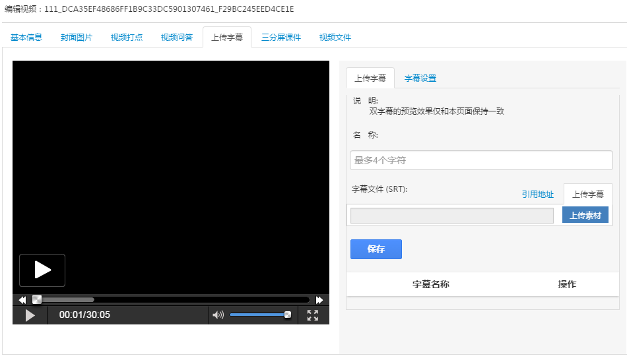Skip backward with the rewind arrow icon

22,299
